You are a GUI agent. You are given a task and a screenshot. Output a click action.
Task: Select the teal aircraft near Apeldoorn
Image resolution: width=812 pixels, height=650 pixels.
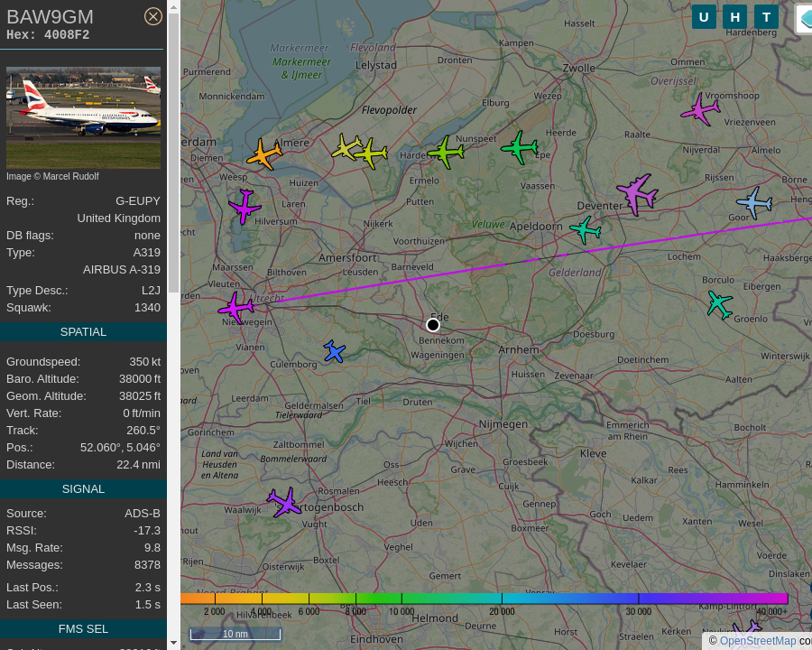(x=586, y=229)
